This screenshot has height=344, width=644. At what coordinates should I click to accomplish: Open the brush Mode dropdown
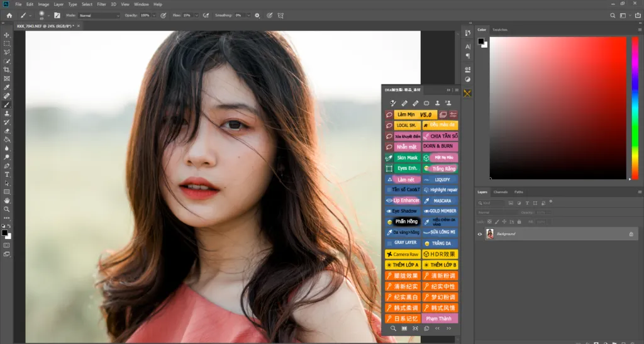[99, 15]
